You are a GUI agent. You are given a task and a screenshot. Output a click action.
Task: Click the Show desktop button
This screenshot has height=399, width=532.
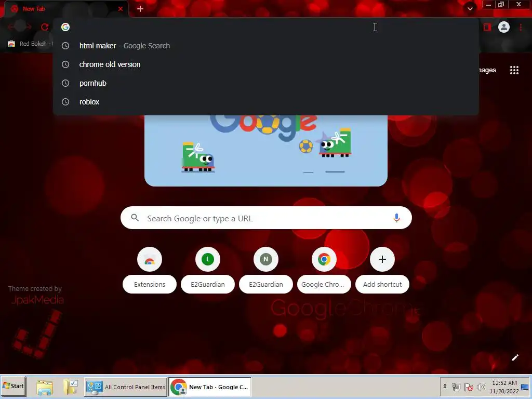[x=525, y=387]
